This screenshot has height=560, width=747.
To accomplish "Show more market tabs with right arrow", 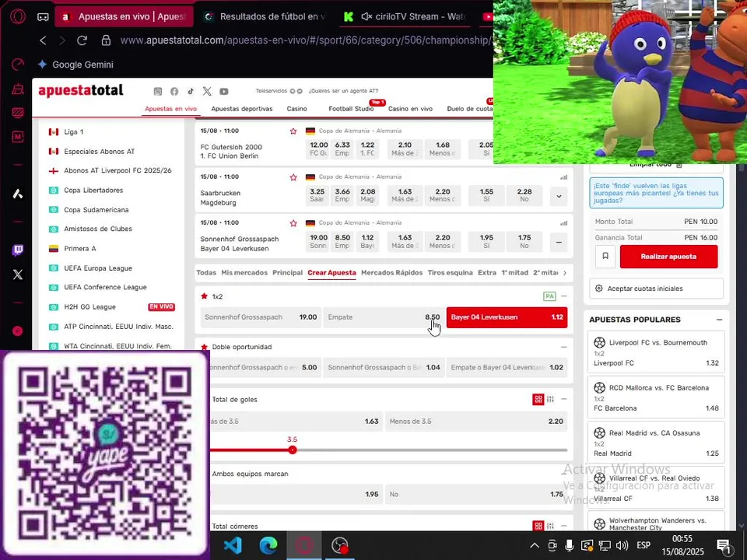I will [x=565, y=273].
